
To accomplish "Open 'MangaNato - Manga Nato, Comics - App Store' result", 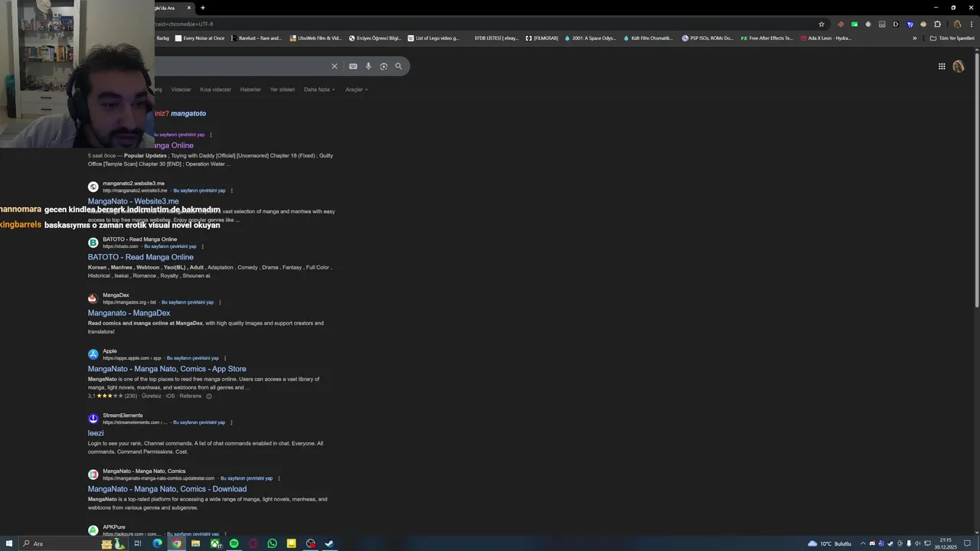I will [167, 369].
